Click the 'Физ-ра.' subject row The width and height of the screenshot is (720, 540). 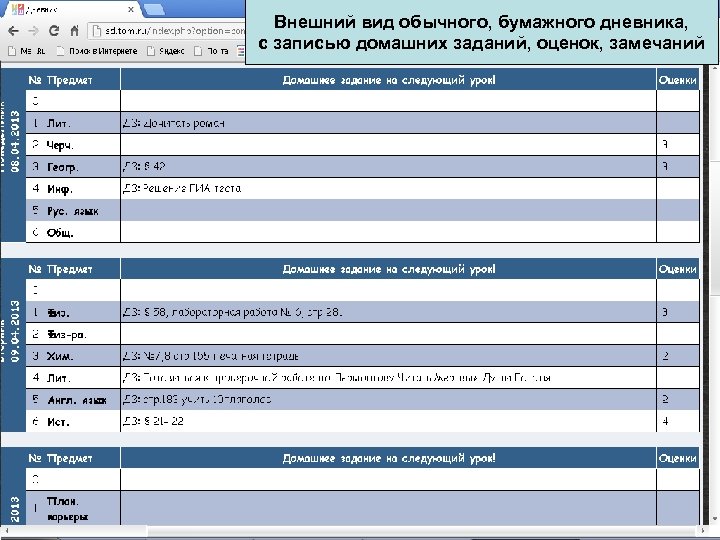pos(67,335)
